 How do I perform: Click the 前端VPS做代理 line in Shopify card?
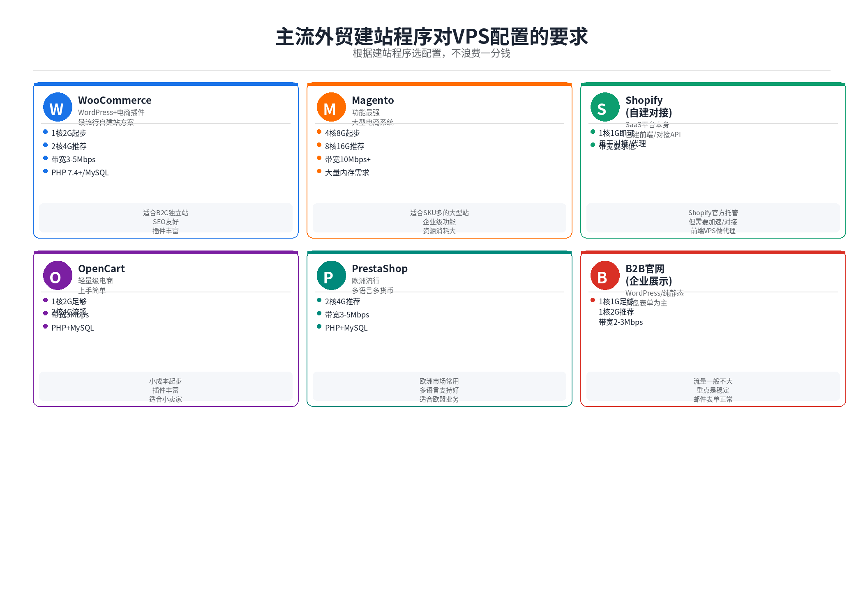(x=713, y=231)
